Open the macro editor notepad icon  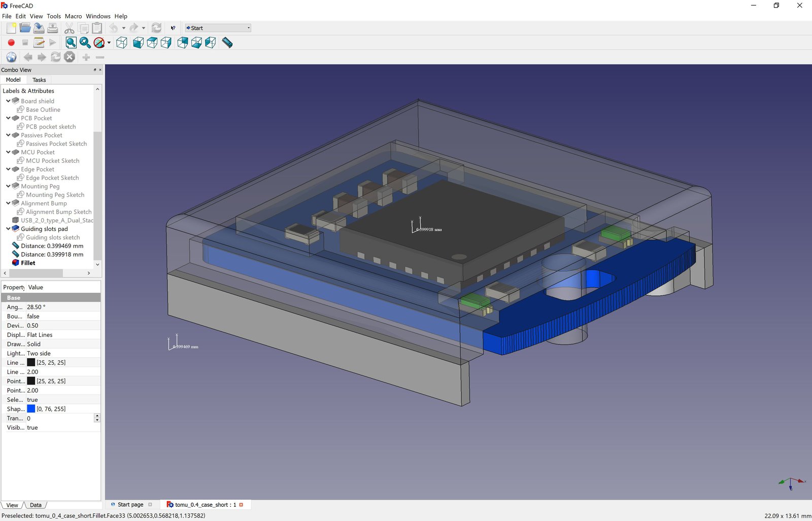[39, 43]
